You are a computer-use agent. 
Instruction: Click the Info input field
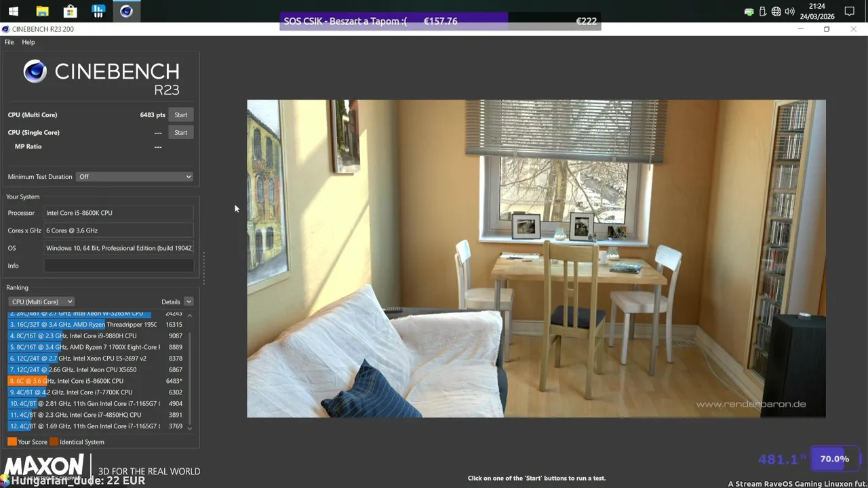pos(119,266)
